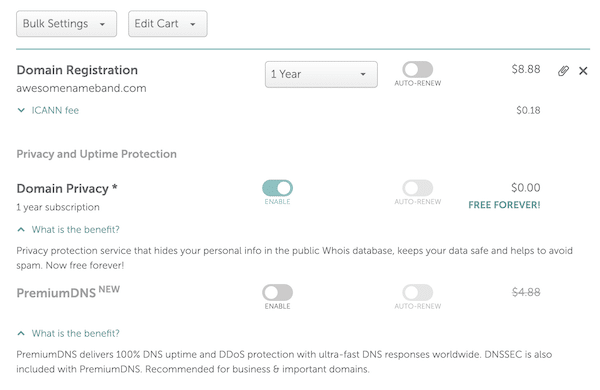This screenshot has height=390, width=600.
Task: Remove domain registration with the X icon
Action: pyautogui.click(x=583, y=71)
